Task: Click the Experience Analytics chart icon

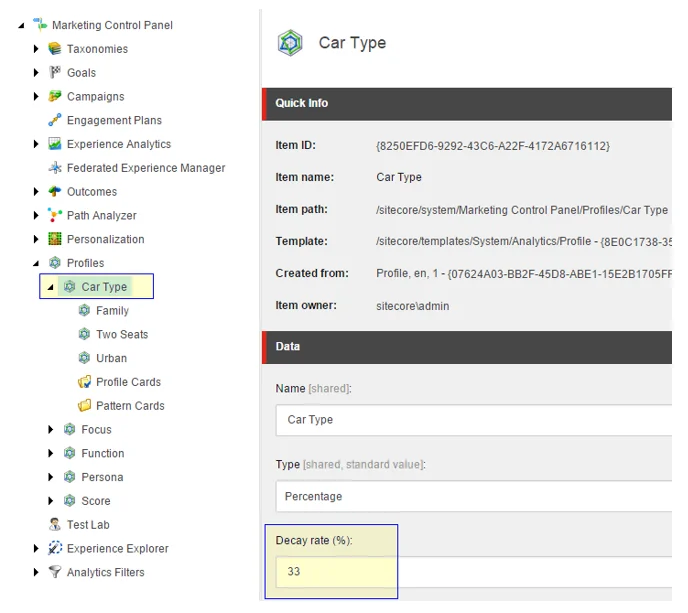Action: [x=54, y=144]
